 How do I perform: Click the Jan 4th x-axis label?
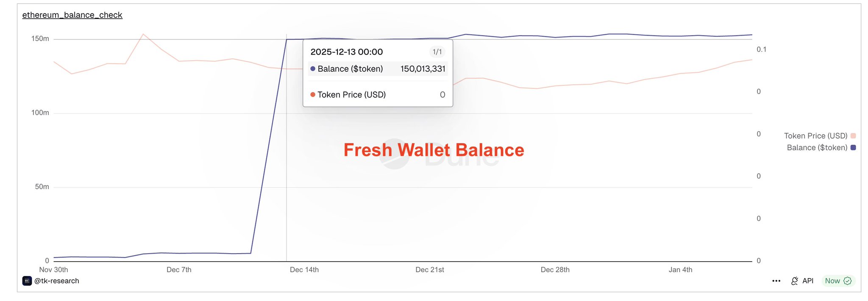tap(680, 270)
